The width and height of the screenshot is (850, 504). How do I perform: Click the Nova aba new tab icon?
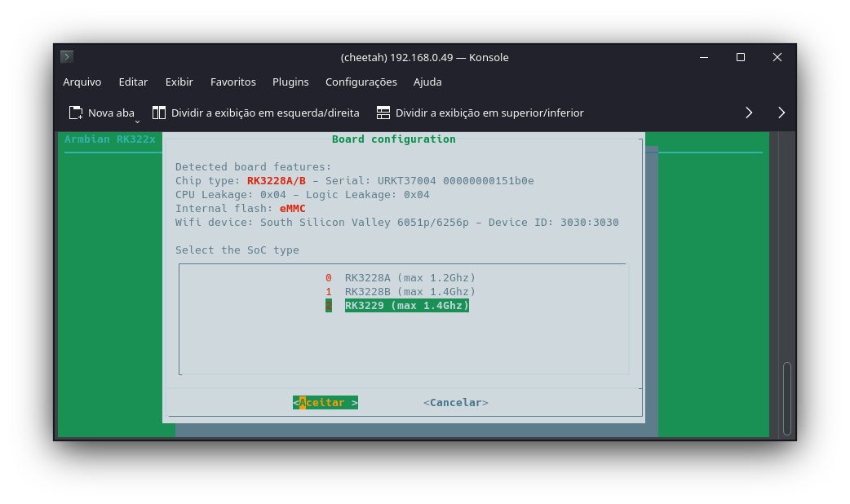pyautogui.click(x=76, y=113)
